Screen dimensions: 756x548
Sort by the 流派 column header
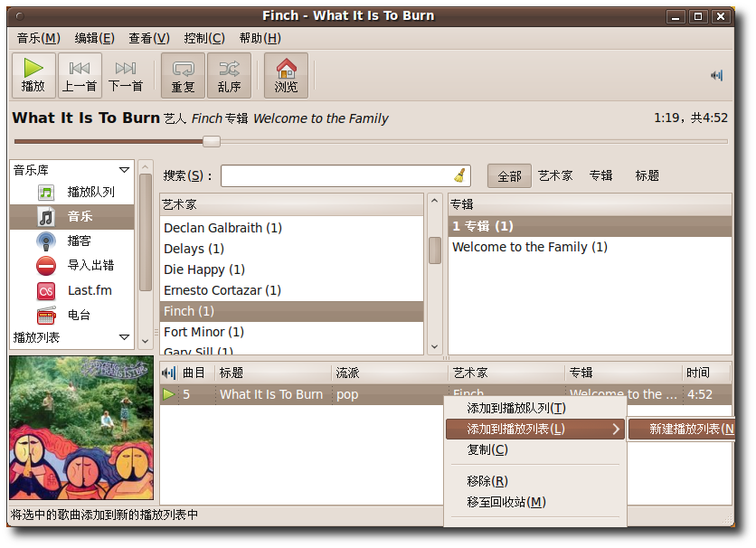tap(390, 373)
